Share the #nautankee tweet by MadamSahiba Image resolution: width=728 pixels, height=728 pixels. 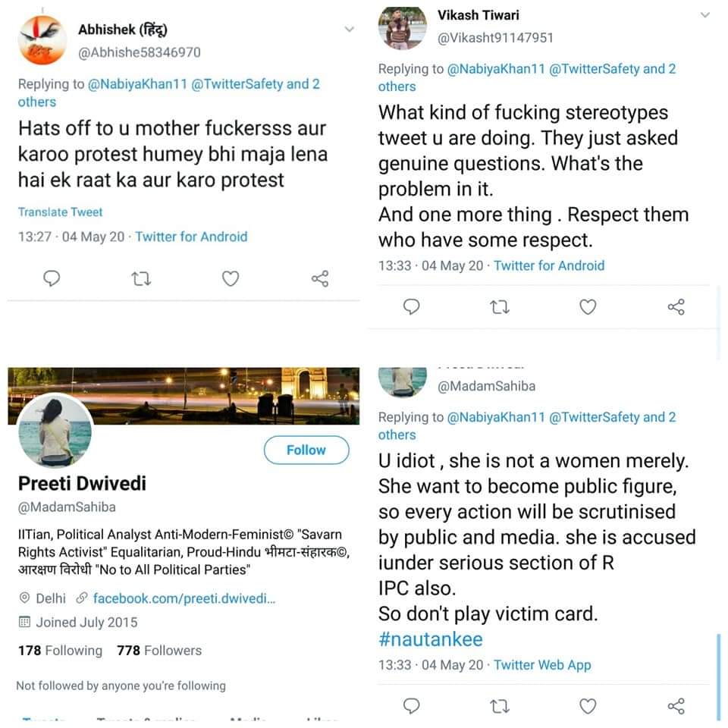(676, 706)
